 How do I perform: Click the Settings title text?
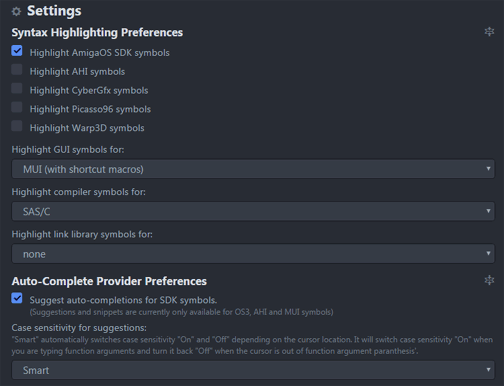pos(54,11)
